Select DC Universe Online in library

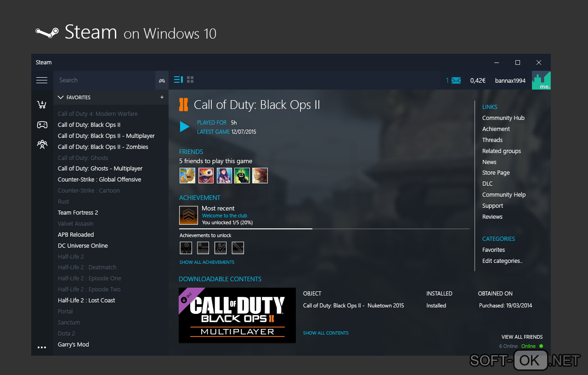click(x=83, y=246)
